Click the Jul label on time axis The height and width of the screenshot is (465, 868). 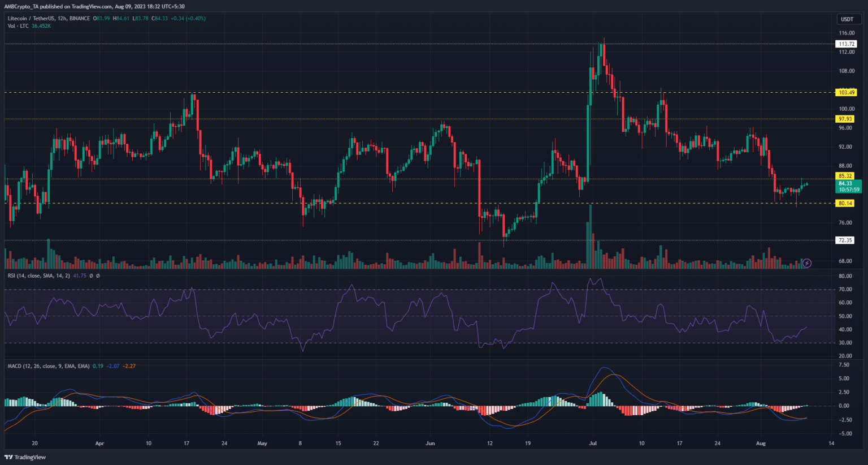click(x=593, y=444)
